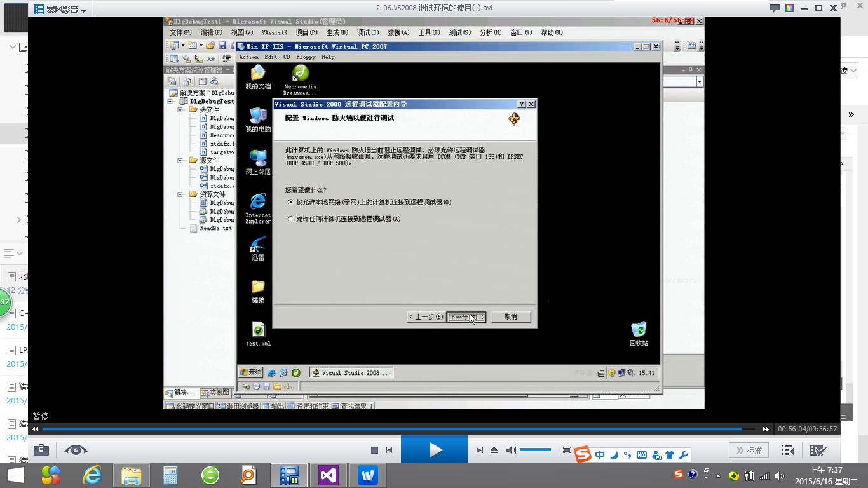Select ReadMe.txt in solution tree
This screenshot has height=488, width=868.
click(x=215, y=228)
